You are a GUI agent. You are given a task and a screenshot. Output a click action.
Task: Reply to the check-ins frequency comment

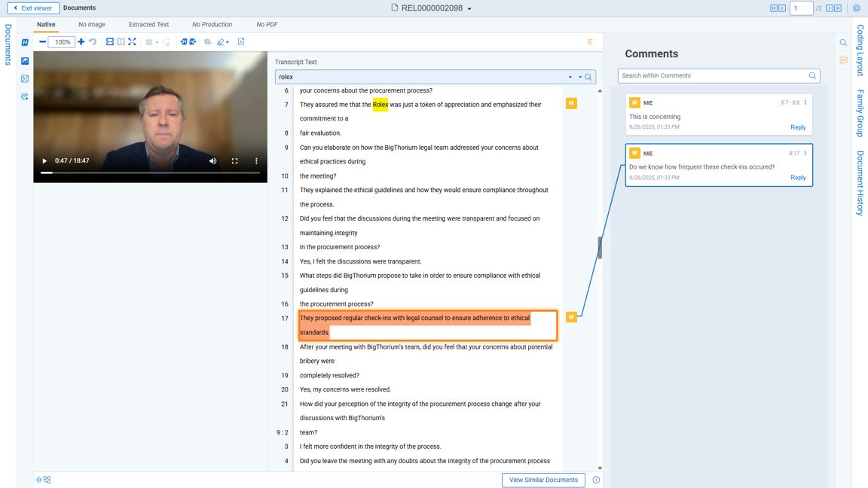pyautogui.click(x=797, y=178)
